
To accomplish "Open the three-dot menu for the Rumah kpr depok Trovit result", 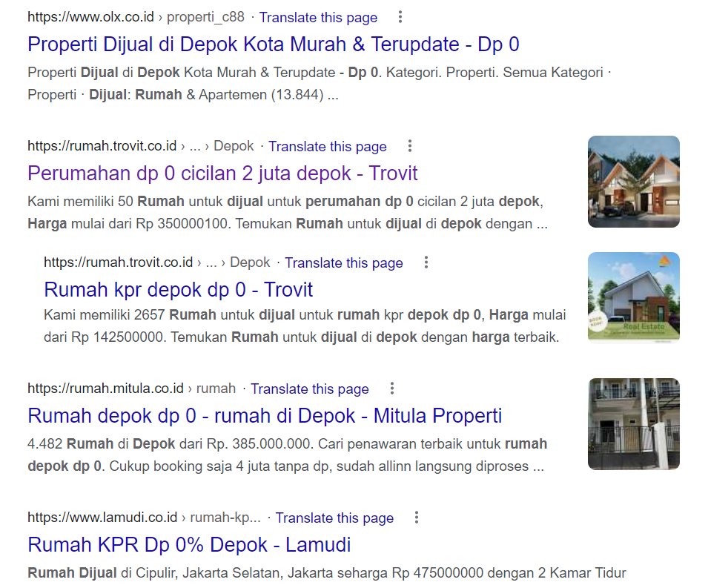I will tap(426, 262).
